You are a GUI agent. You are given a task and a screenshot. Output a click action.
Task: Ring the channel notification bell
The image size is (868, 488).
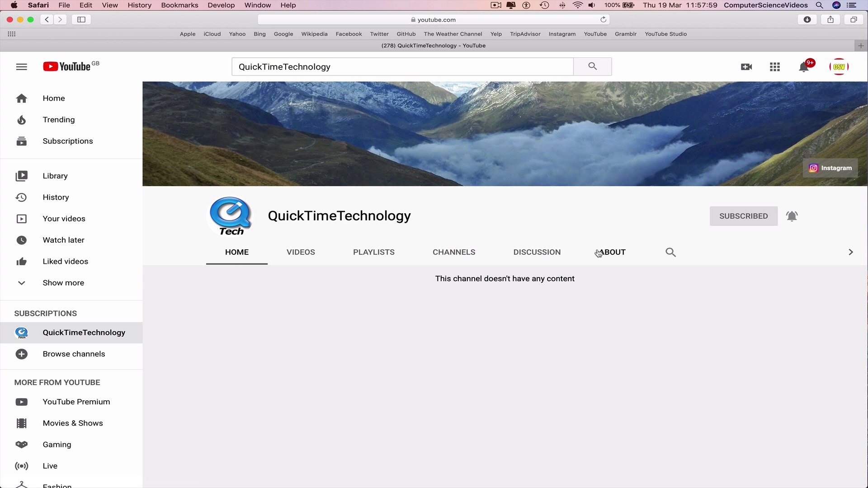tap(792, 216)
